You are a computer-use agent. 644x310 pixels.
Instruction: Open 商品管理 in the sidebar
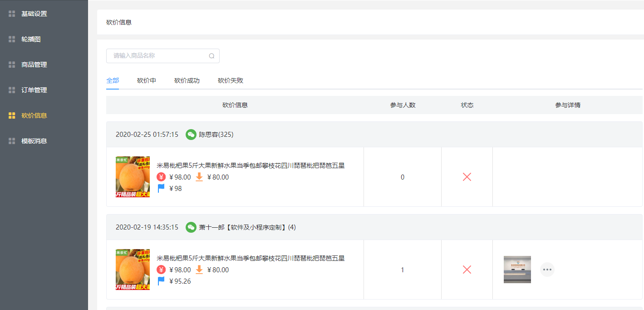pyautogui.click(x=34, y=65)
